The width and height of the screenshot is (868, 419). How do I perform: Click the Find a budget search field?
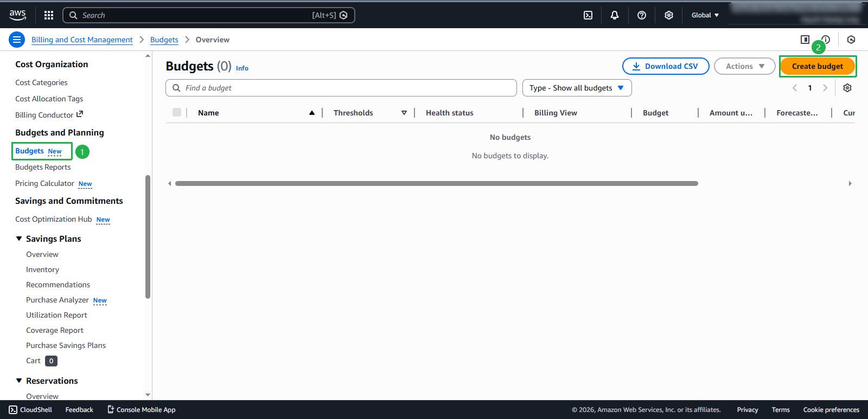341,88
